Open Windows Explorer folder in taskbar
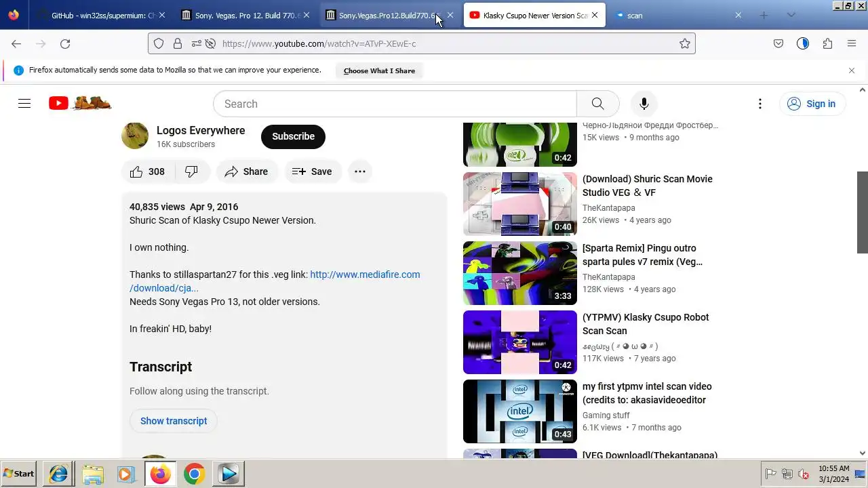Image resolution: width=868 pixels, height=488 pixels. (x=93, y=474)
